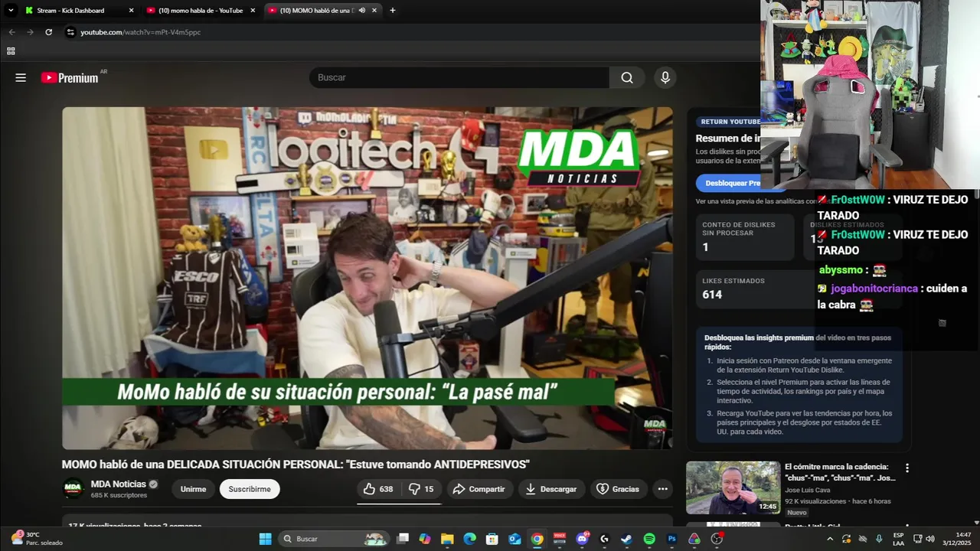
Task: Download the video with Descargar
Action: [x=551, y=489]
